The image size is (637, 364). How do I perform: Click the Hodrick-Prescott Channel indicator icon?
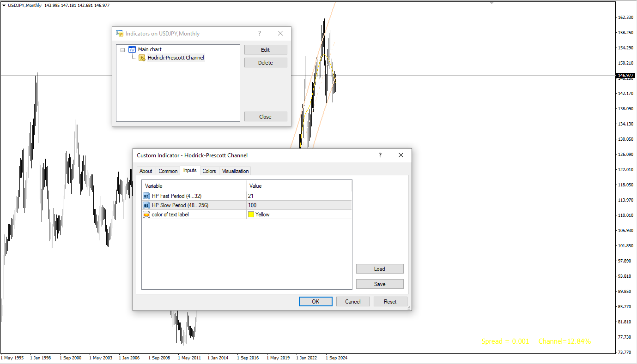coord(142,58)
